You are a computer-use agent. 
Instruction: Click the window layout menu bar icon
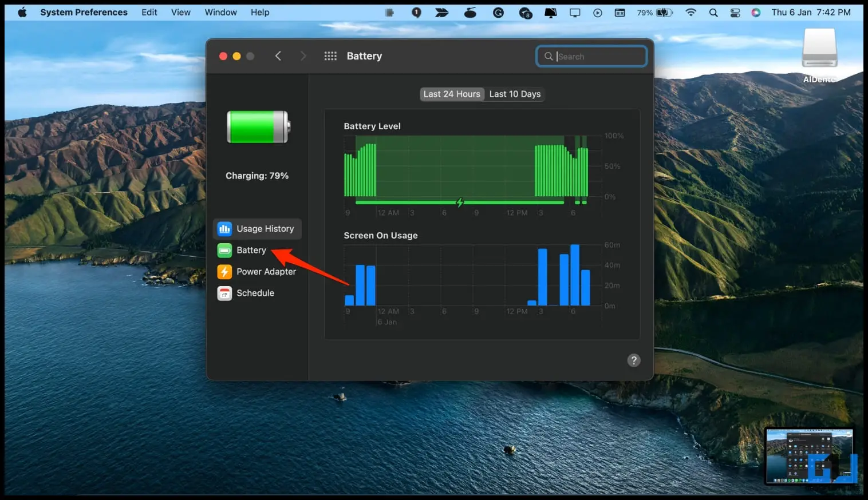click(x=620, y=12)
